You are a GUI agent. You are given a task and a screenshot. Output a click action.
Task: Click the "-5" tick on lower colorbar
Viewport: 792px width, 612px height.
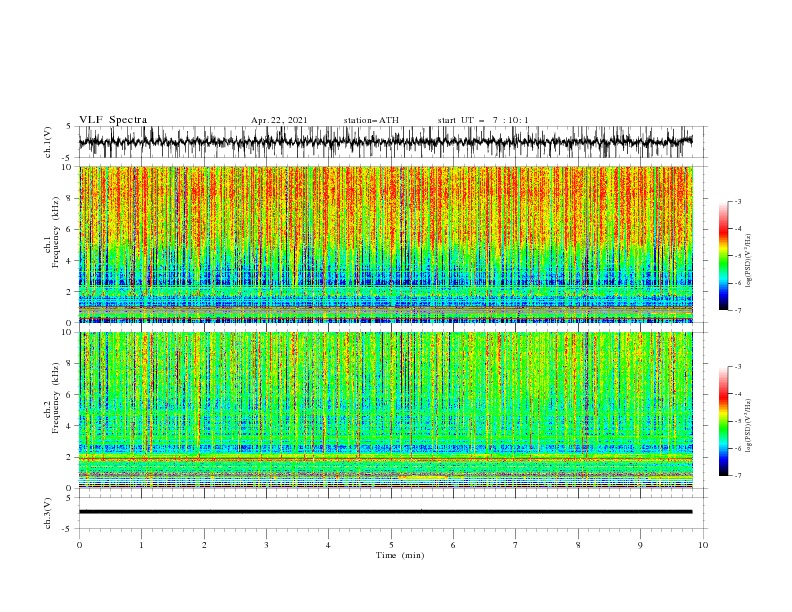pyautogui.click(x=737, y=421)
